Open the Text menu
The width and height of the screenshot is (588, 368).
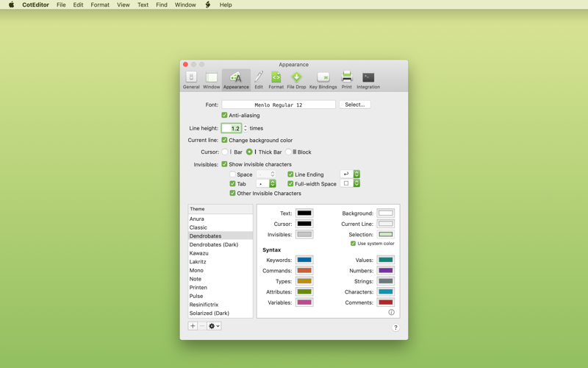(x=143, y=5)
